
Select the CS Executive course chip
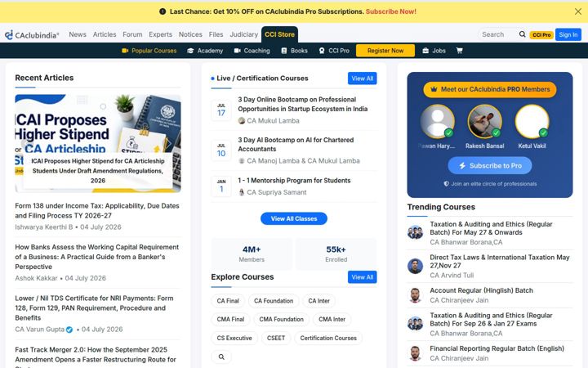pos(234,338)
